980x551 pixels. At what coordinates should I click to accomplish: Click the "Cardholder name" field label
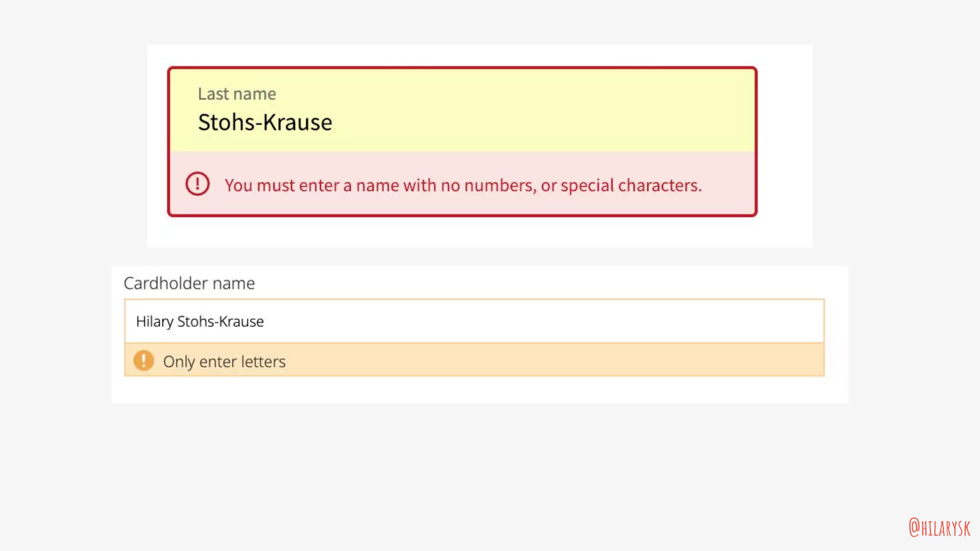[189, 284]
